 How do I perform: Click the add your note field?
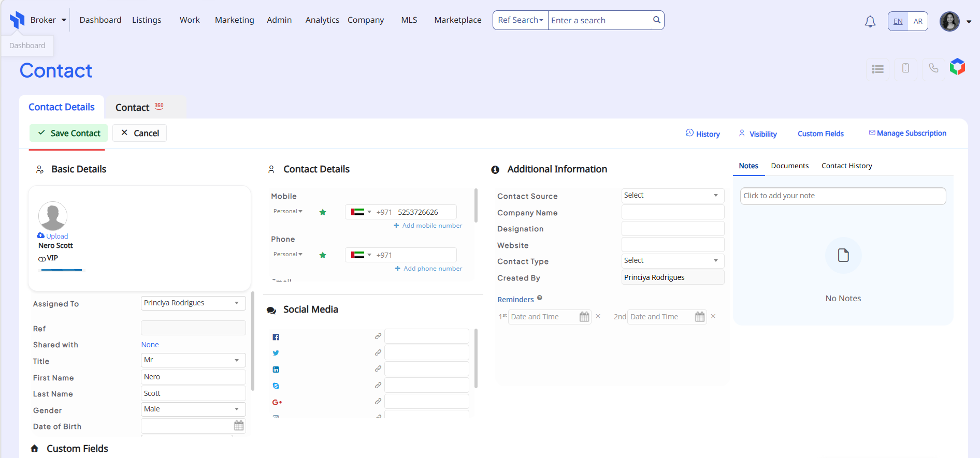(x=842, y=196)
